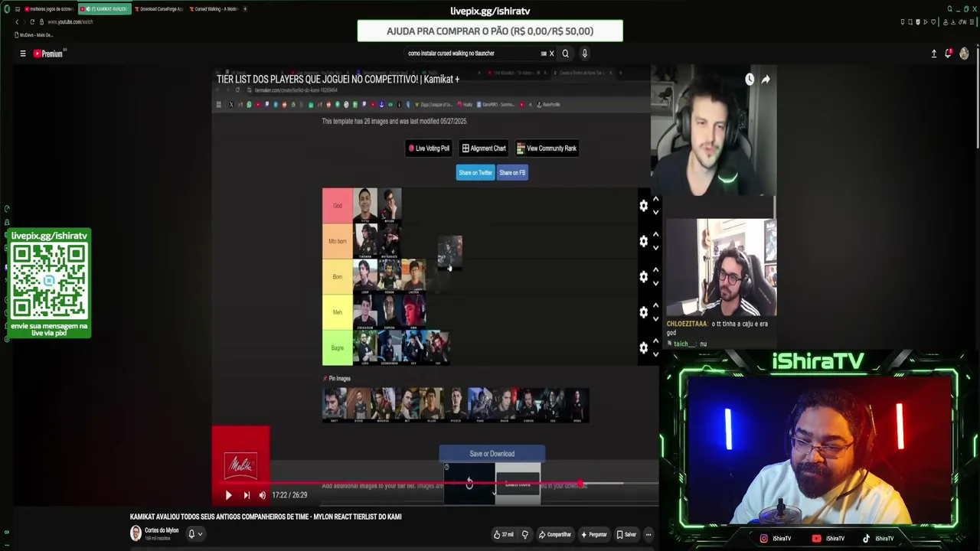Dislike the video

[x=525, y=534]
